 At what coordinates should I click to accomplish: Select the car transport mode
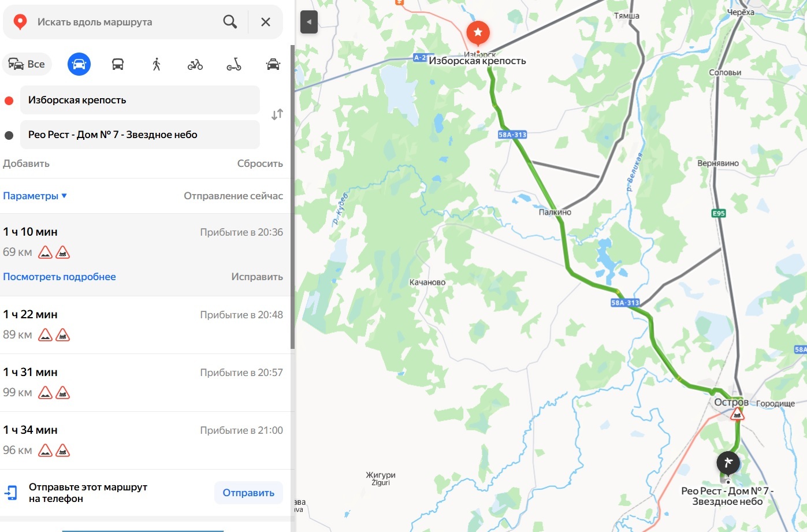coord(79,64)
